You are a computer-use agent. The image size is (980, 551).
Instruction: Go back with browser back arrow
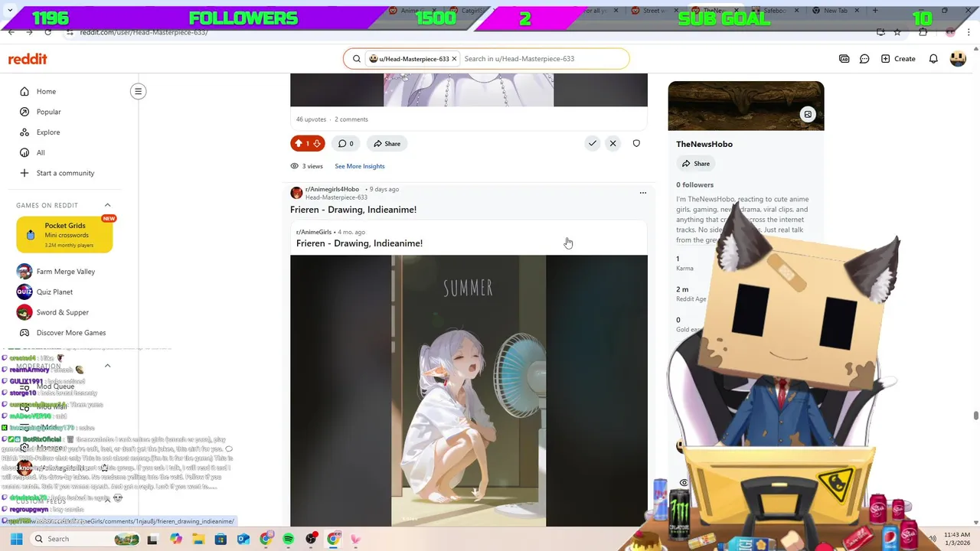coord(11,32)
